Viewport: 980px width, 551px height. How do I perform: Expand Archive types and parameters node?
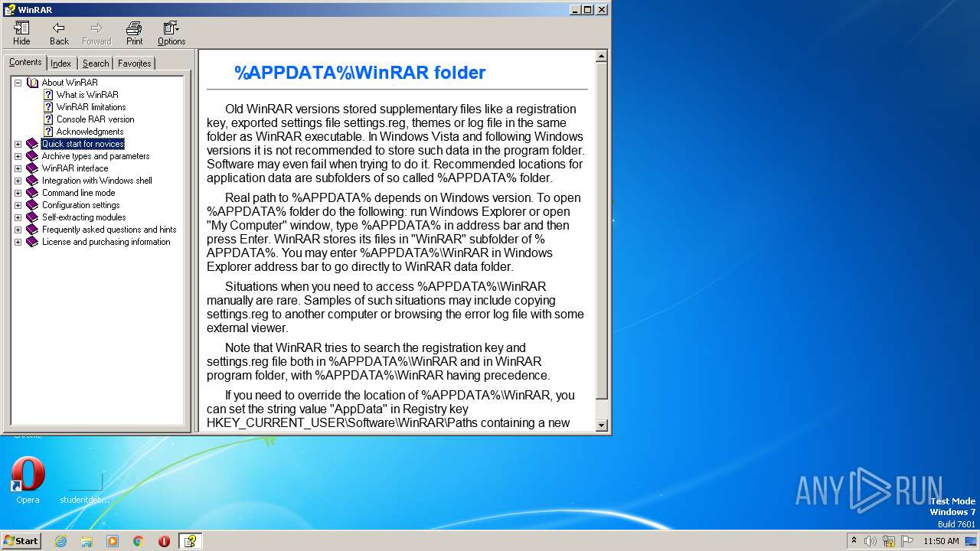click(x=18, y=156)
